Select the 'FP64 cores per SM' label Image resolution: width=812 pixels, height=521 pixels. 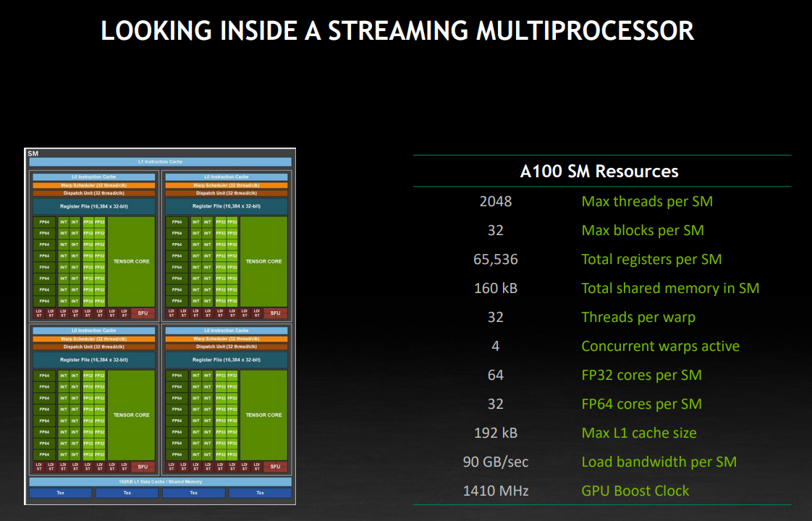click(x=641, y=404)
